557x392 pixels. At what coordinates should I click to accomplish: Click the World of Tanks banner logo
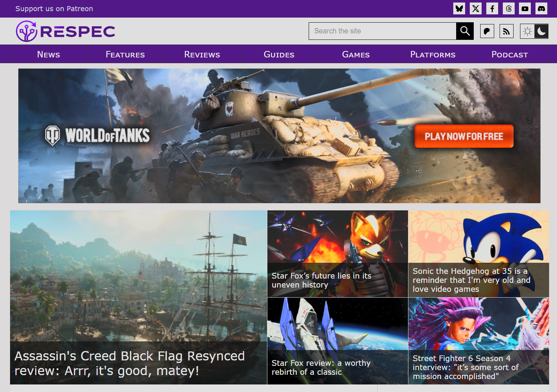pyautogui.click(x=97, y=135)
